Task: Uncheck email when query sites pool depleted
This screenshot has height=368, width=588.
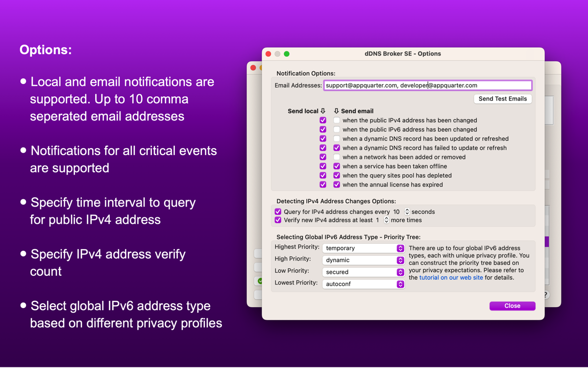Action: [x=337, y=176]
